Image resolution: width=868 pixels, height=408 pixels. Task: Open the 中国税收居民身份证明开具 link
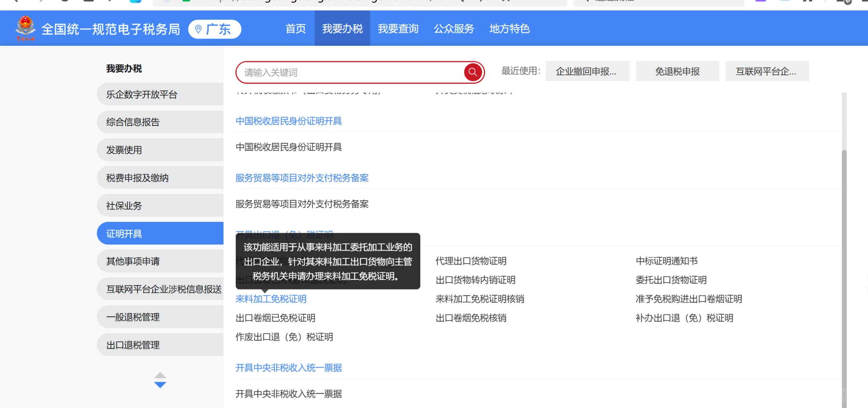pos(289,121)
